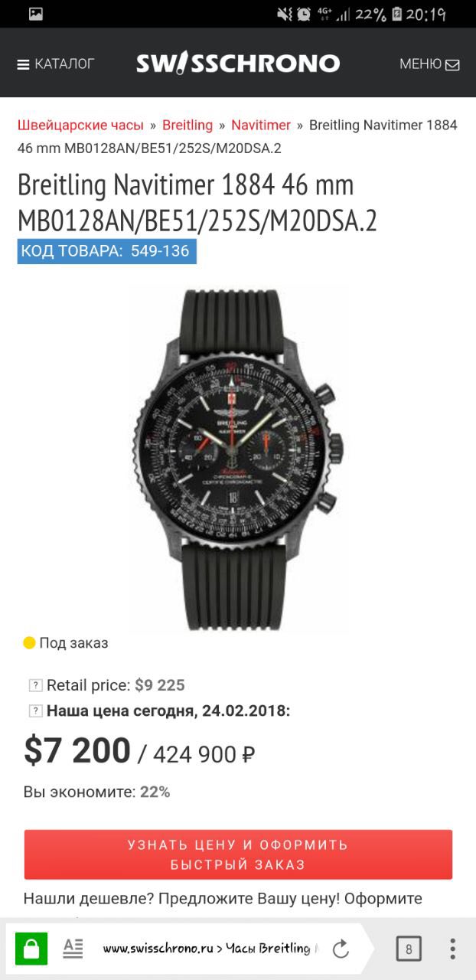Open the Navitimer breadcrumb link

tap(261, 125)
